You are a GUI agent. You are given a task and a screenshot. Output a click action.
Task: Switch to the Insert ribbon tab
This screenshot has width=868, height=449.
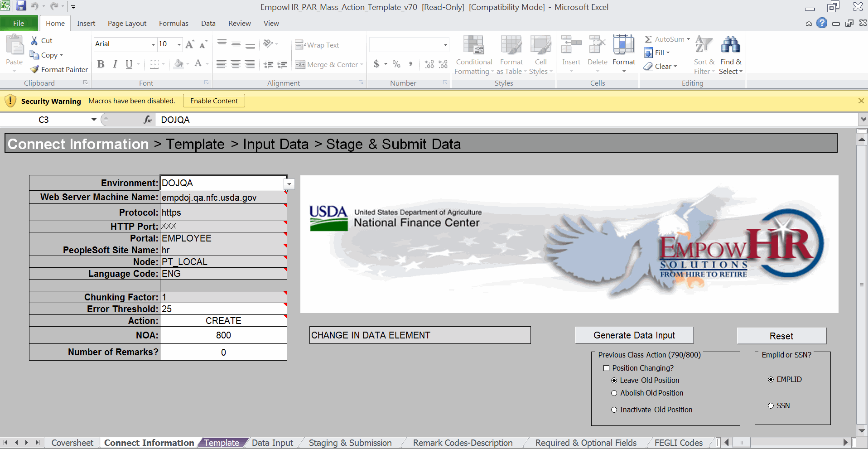point(86,24)
